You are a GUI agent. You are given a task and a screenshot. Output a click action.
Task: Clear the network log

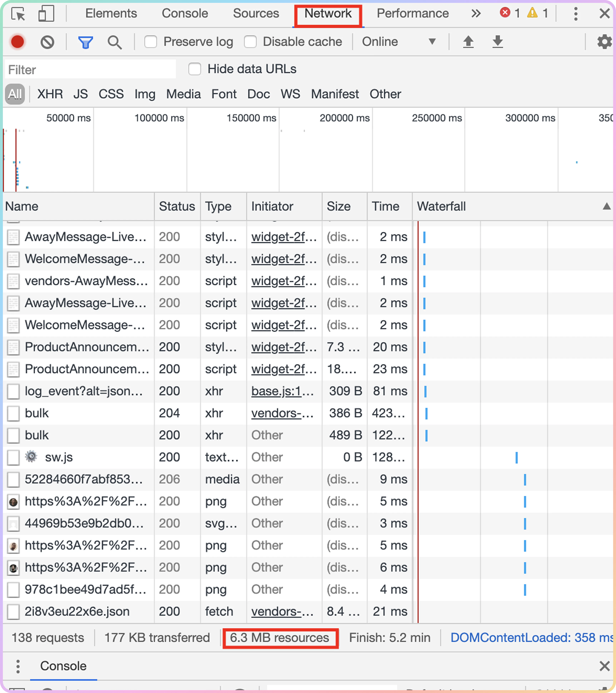[x=47, y=42]
